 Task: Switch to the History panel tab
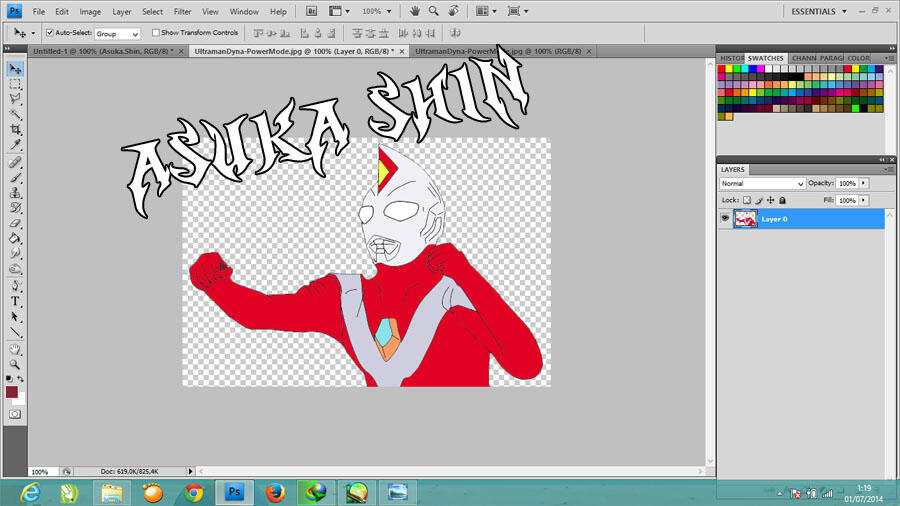pos(732,58)
